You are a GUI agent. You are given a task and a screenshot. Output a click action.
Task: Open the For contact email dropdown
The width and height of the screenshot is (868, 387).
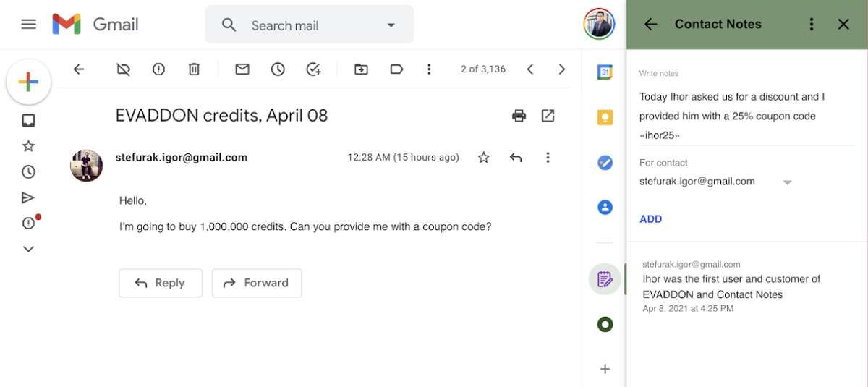787,182
